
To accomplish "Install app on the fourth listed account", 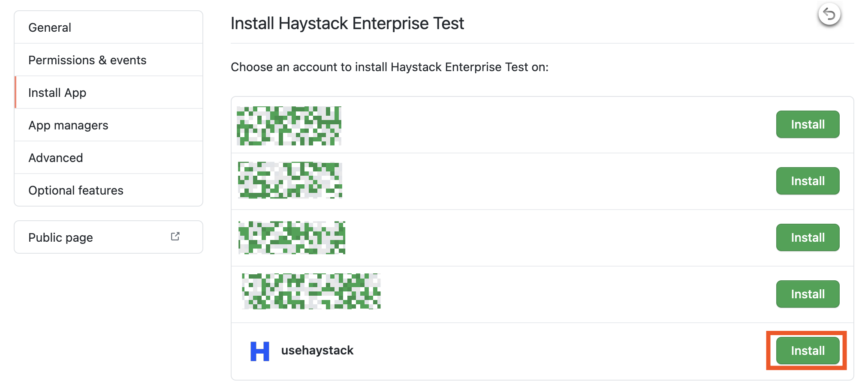I will tap(808, 294).
